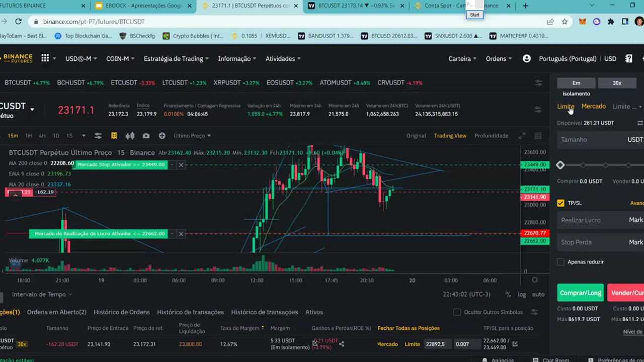
Task: Close position at Mercado price
Action: point(387,344)
